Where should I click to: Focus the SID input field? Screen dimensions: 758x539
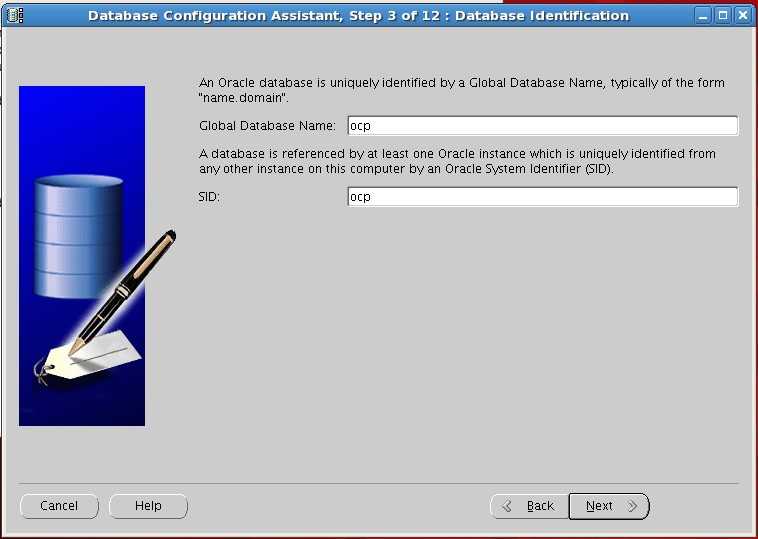point(543,197)
